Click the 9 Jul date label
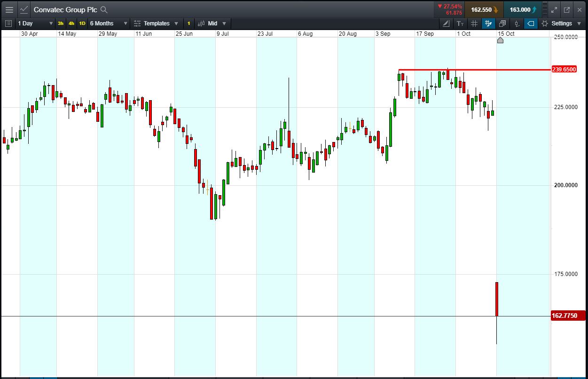This screenshot has width=588, height=379. pyautogui.click(x=222, y=34)
